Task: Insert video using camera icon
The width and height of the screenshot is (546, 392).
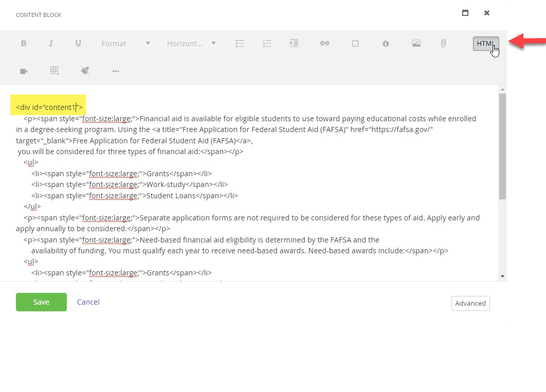Action: (x=24, y=71)
